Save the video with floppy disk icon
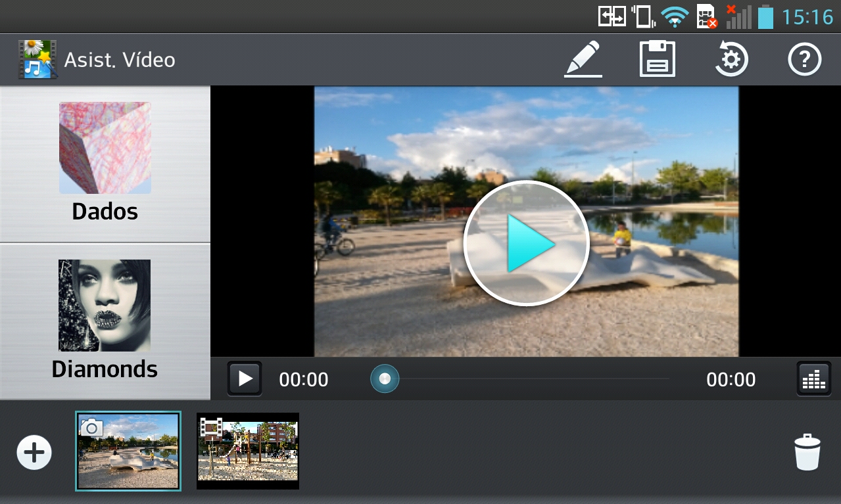 (658, 59)
